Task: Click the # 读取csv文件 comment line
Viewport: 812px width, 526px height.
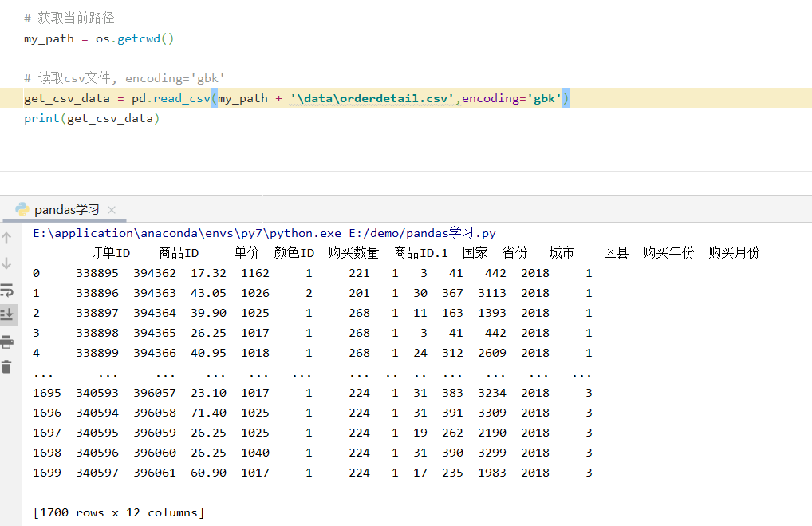Action: [x=124, y=78]
